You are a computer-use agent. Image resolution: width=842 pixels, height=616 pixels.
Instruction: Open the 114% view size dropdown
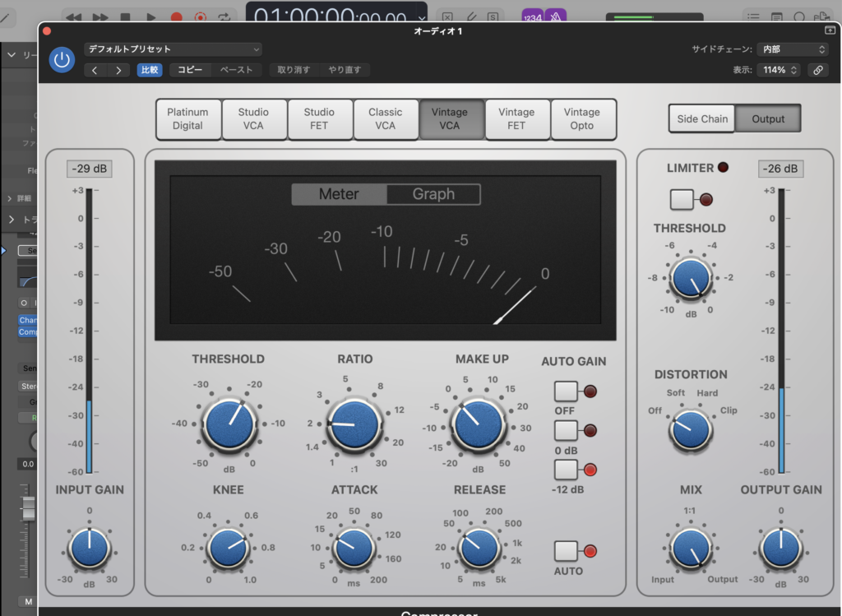(x=780, y=70)
